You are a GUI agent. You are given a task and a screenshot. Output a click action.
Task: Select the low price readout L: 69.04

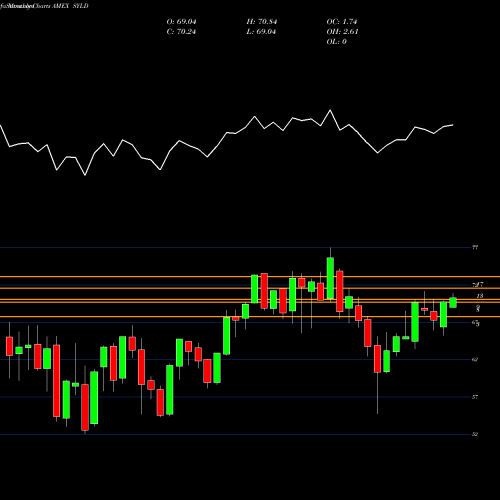[x=261, y=32]
